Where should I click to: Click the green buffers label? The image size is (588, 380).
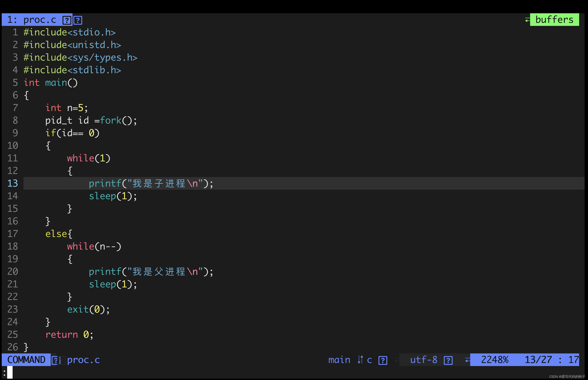[x=554, y=20]
